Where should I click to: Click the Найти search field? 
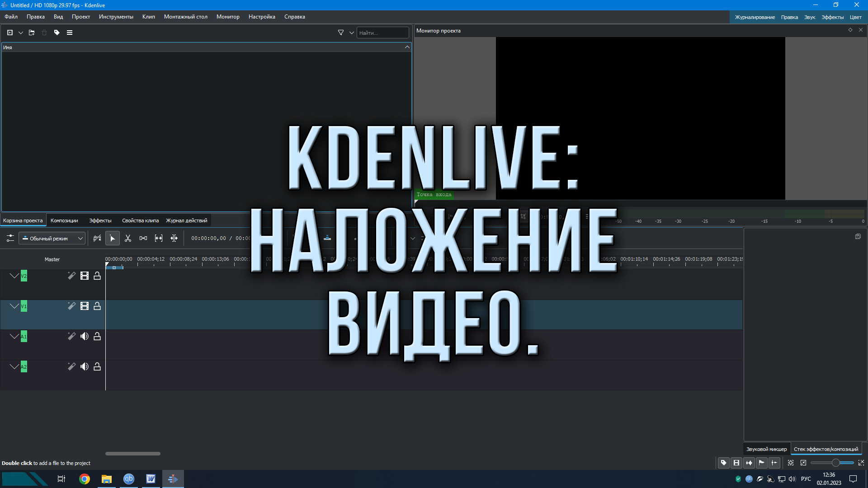[382, 33]
